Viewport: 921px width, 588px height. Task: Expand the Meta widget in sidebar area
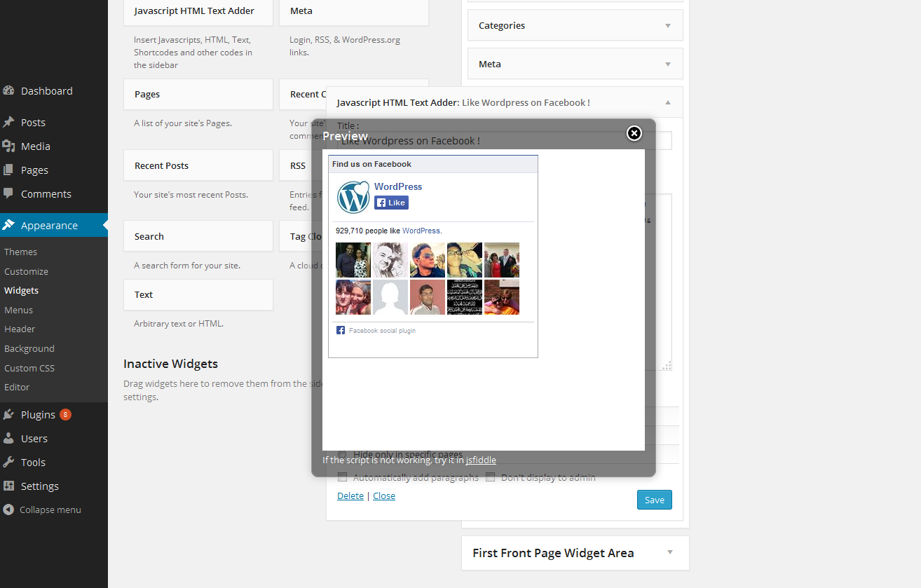click(668, 64)
